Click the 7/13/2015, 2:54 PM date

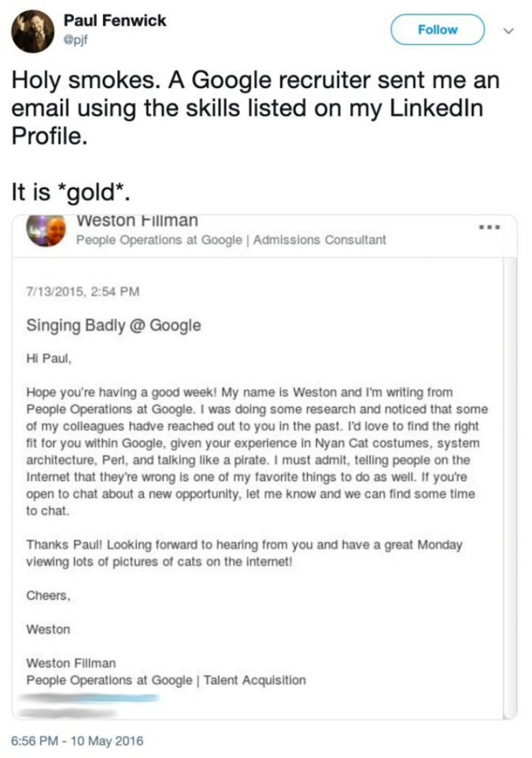[x=82, y=292]
